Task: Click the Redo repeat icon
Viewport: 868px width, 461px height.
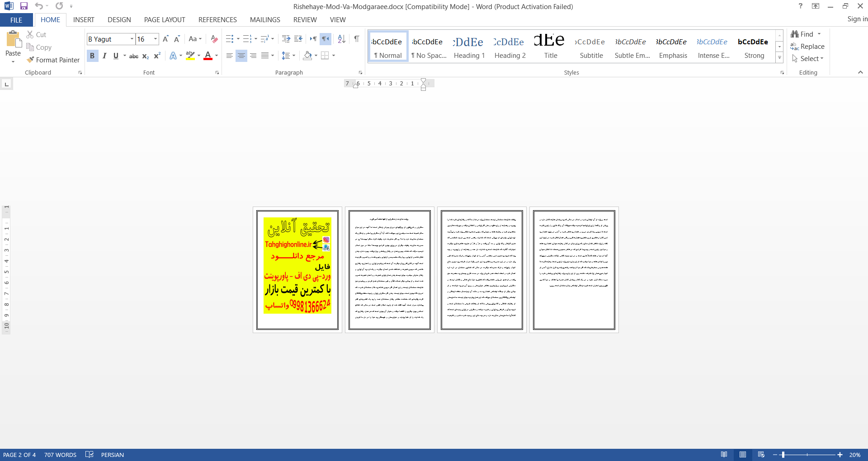Action: tap(59, 6)
